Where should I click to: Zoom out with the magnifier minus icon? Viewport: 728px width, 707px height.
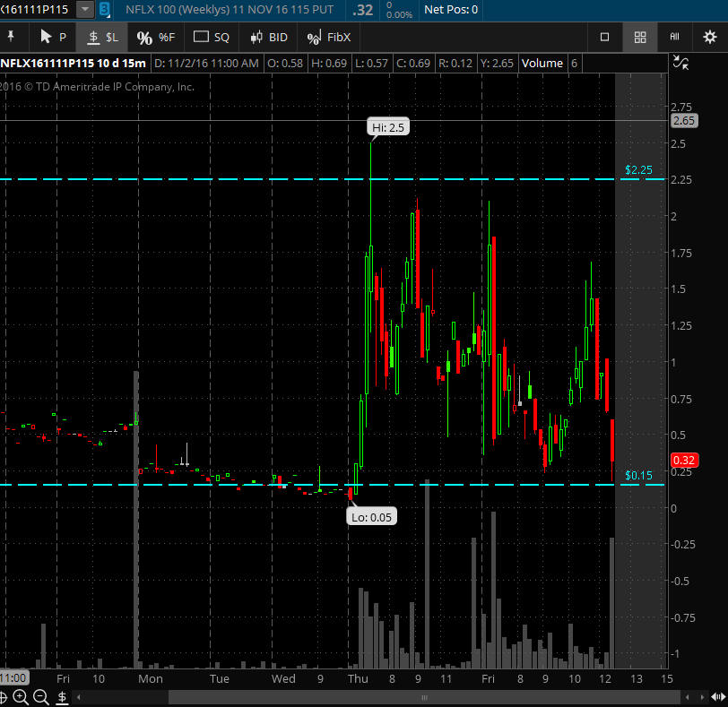click(x=40, y=696)
